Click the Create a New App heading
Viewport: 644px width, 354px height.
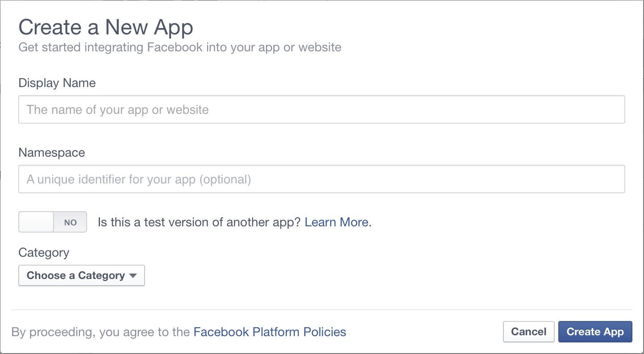point(106,27)
